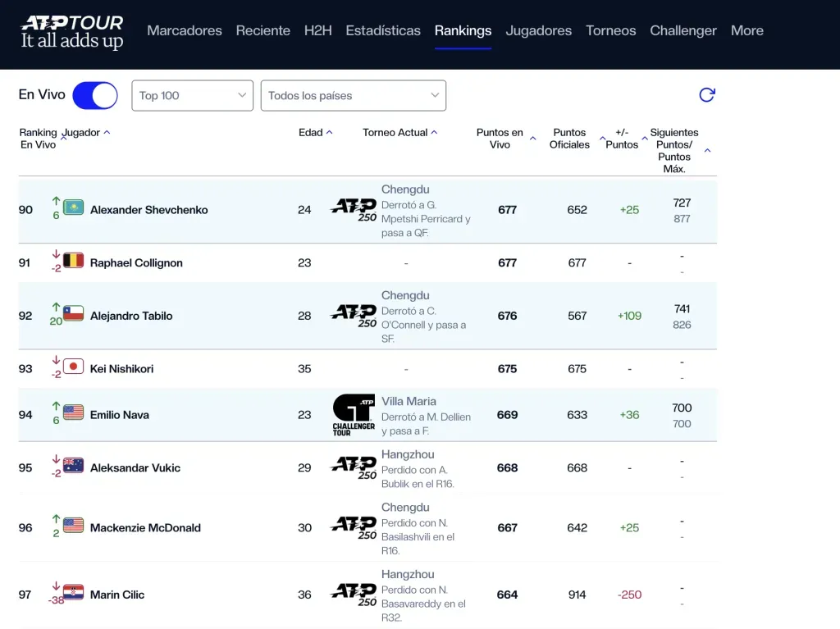This screenshot has height=629, width=840.
Task: Click Kazakhstan flag beside Alexander Shevchenko
Action: [x=74, y=208]
